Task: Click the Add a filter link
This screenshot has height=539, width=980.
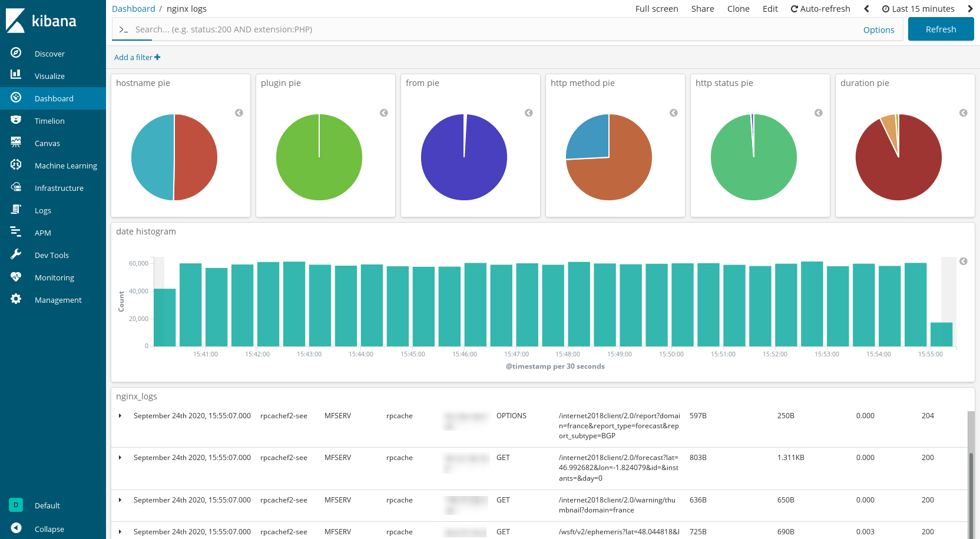Action: 137,57
